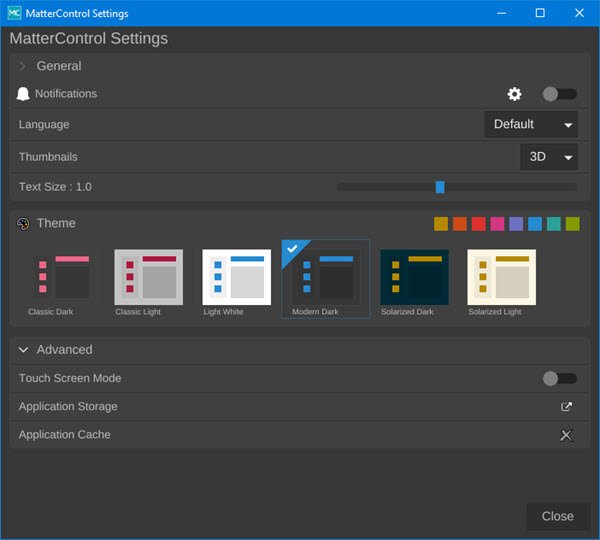This screenshot has width=600, height=540.
Task: Open the Notifications gear settings icon
Action: coord(514,94)
